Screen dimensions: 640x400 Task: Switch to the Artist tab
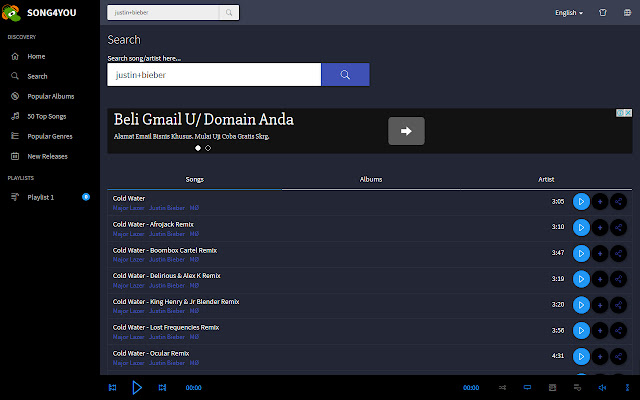click(x=546, y=179)
